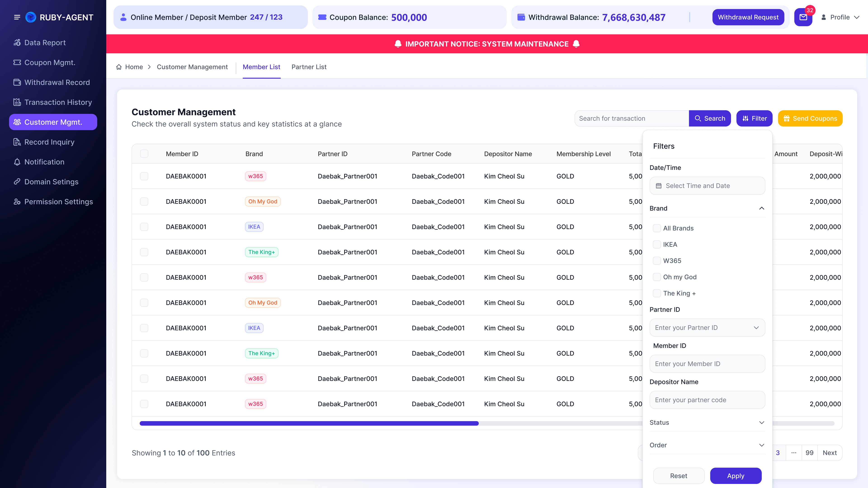Check the All Brands filter checkbox

[657, 228]
